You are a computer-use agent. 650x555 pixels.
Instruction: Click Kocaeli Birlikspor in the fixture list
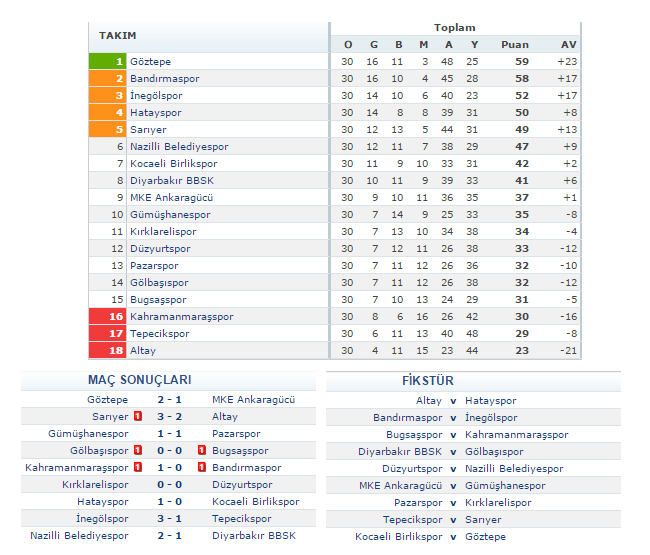(398, 536)
